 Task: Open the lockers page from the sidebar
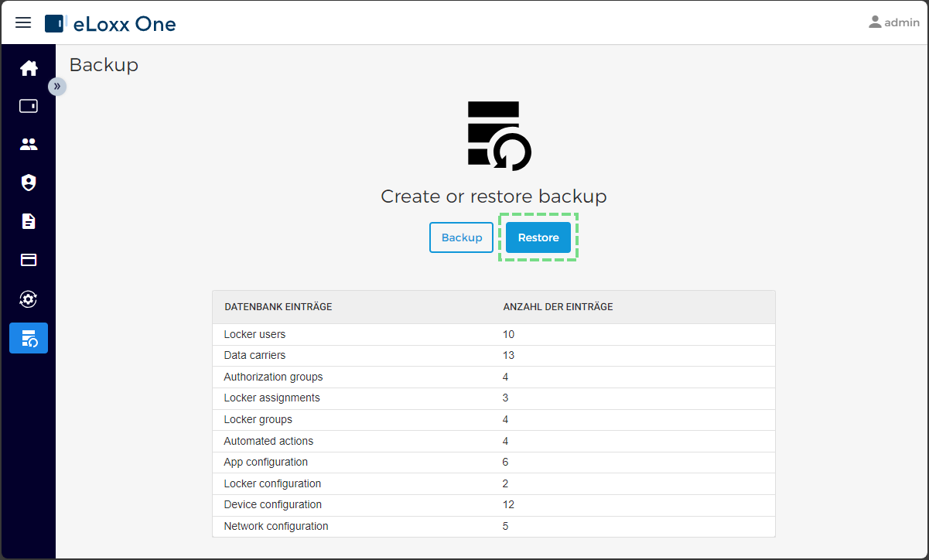point(29,106)
